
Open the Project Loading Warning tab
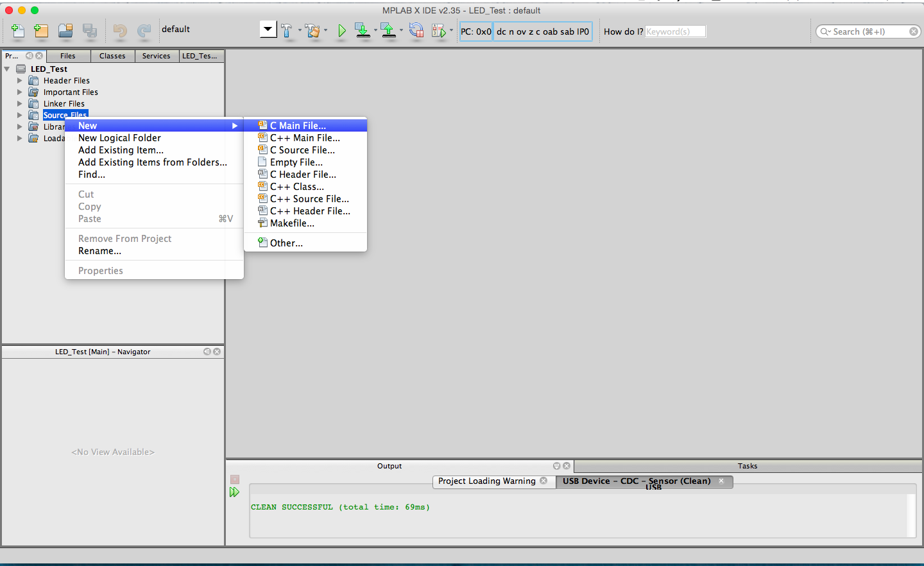(486, 481)
